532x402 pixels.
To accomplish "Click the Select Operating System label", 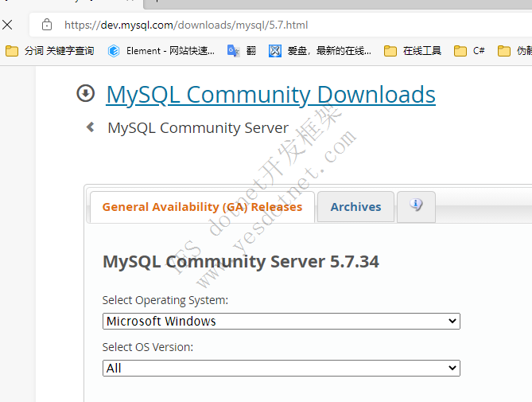I will point(165,300).
